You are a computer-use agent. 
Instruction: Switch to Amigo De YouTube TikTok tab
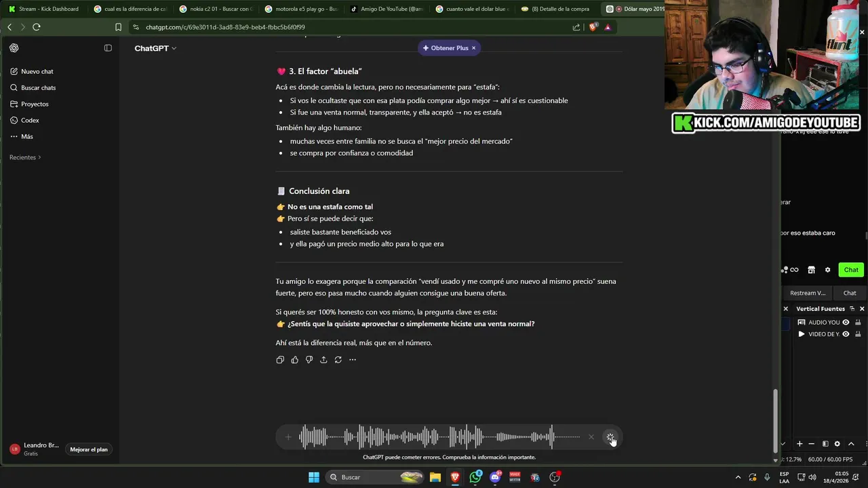(x=387, y=9)
